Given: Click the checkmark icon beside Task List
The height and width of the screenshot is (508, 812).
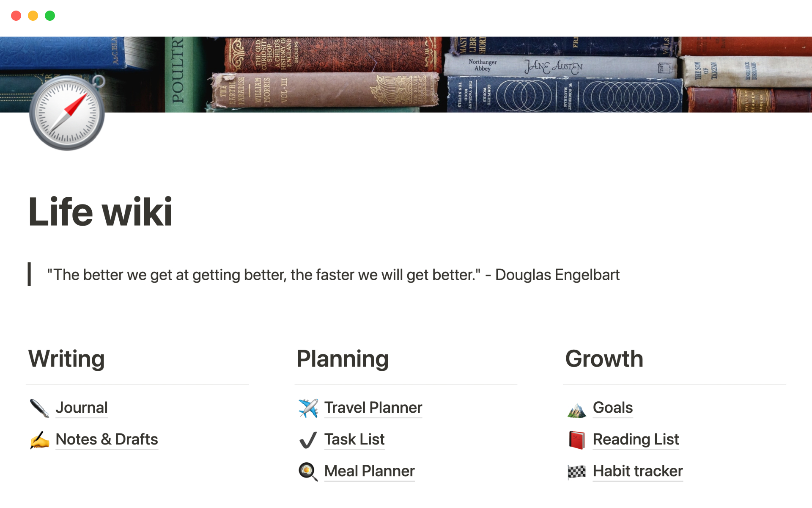Looking at the screenshot, I should pos(308,440).
